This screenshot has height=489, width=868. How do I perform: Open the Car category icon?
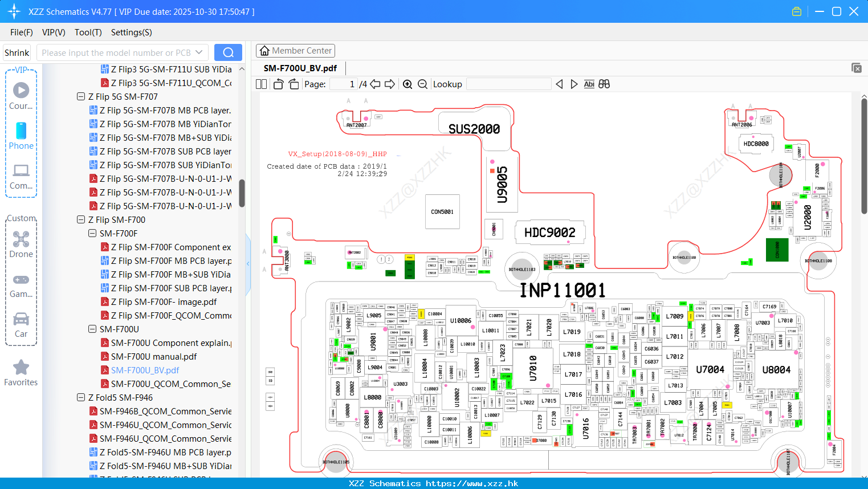(21, 324)
